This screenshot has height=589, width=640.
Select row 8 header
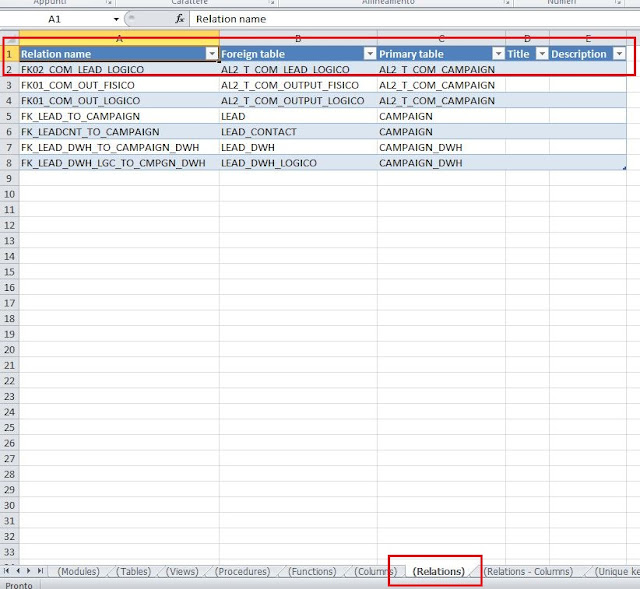click(9, 163)
